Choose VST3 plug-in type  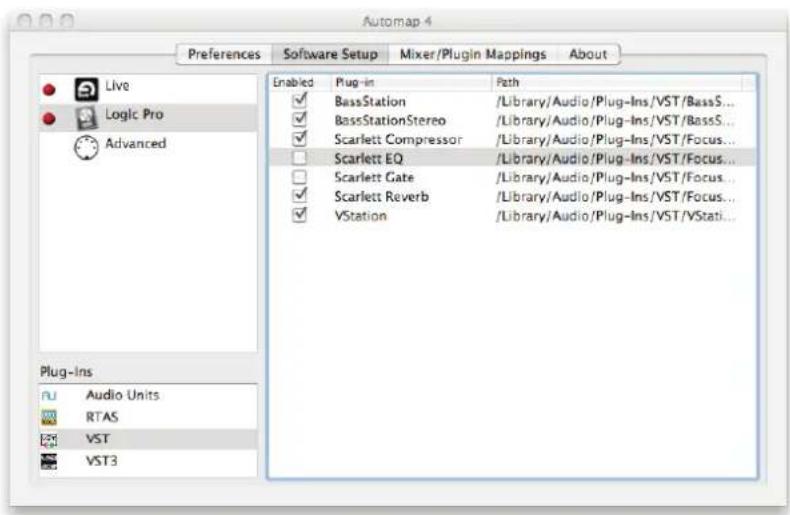(148, 461)
